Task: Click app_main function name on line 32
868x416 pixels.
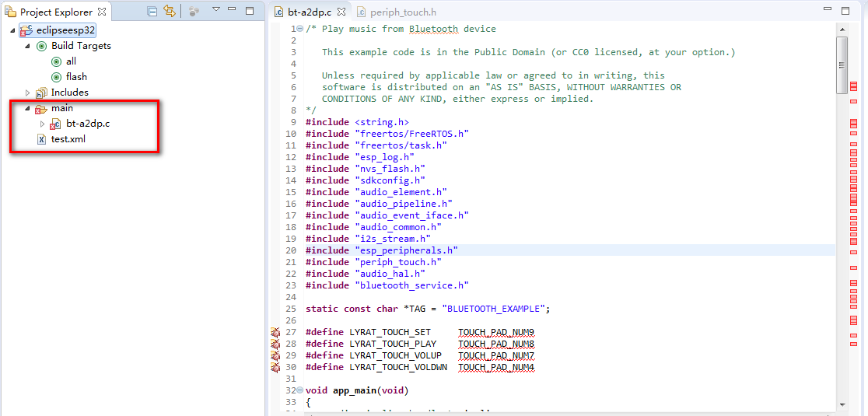Action: pos(355,390)
